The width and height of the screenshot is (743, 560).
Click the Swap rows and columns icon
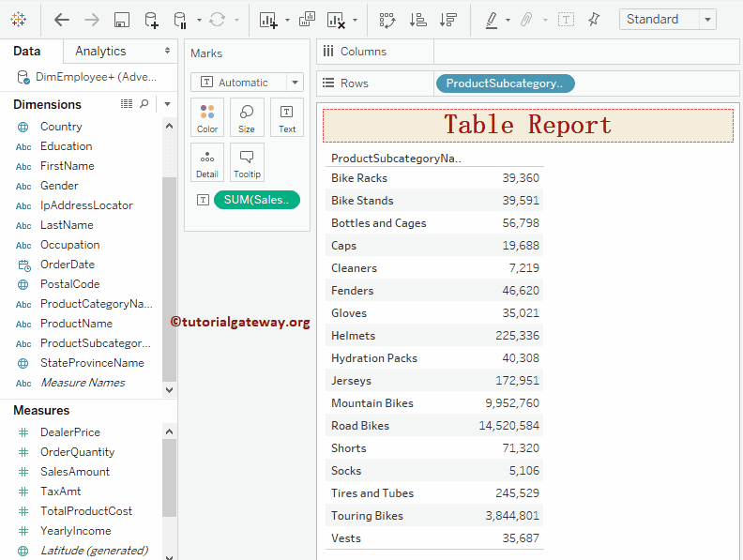point(387,20)
